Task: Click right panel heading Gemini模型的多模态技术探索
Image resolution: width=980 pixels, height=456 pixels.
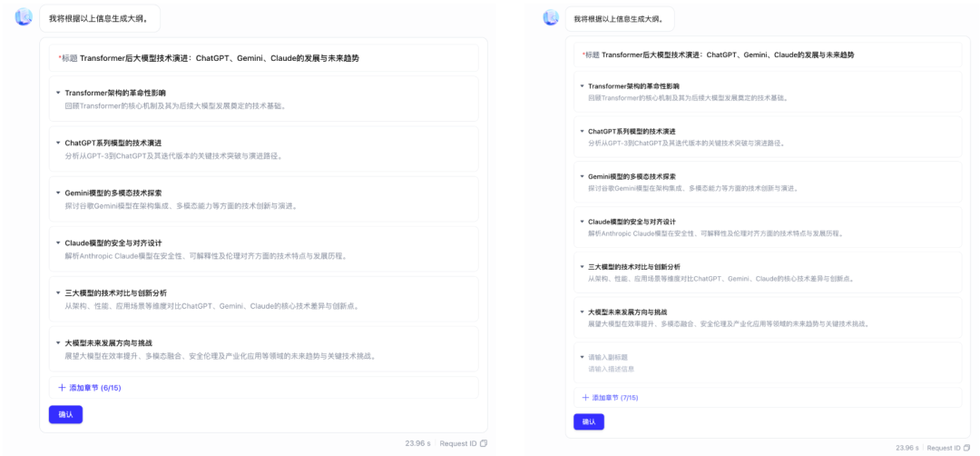Action: [632, 176]
